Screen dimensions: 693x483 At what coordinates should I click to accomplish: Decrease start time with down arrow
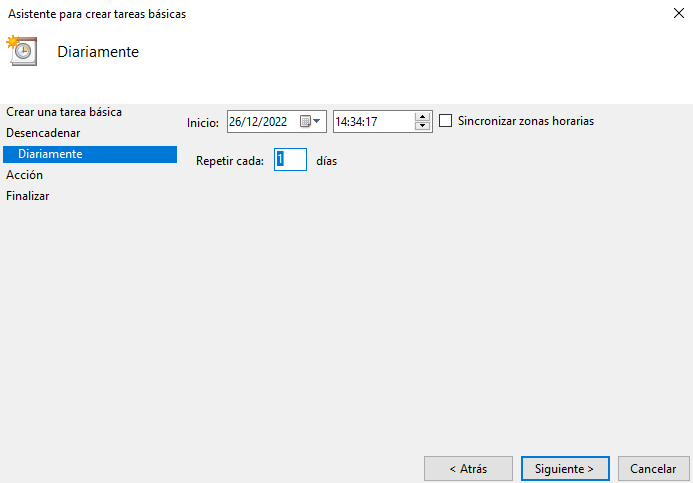pyautogui.click(x=422, y=127)
